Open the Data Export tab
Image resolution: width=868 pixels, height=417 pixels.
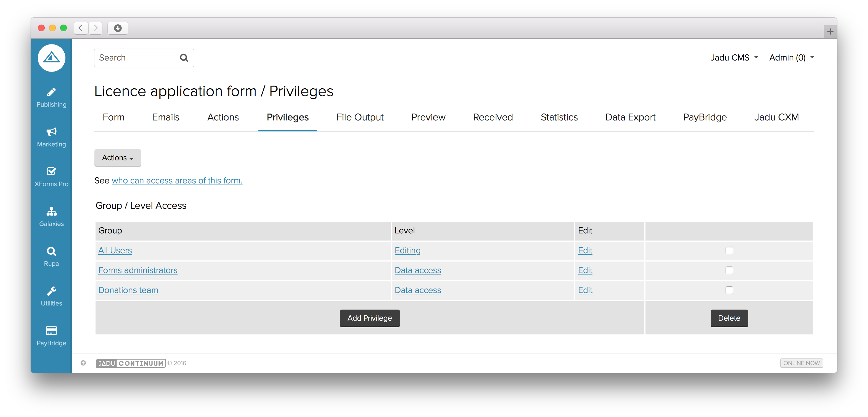coord(630,117)
